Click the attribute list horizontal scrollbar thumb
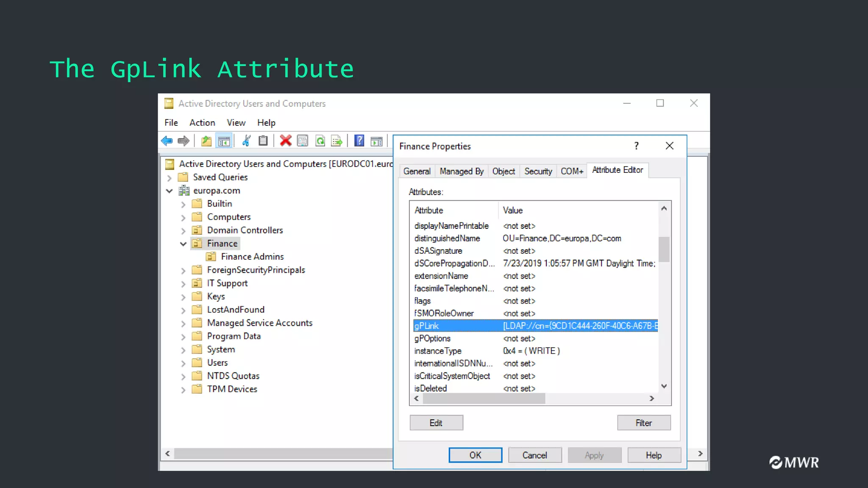The width and height of the screenshot is (868, 488). click(484, 399)
